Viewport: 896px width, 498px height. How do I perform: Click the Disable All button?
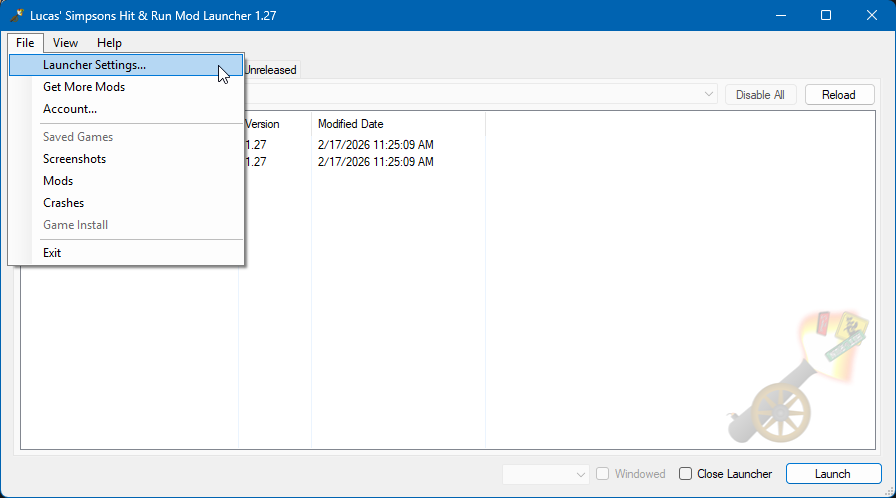click(x=760, y=95)
